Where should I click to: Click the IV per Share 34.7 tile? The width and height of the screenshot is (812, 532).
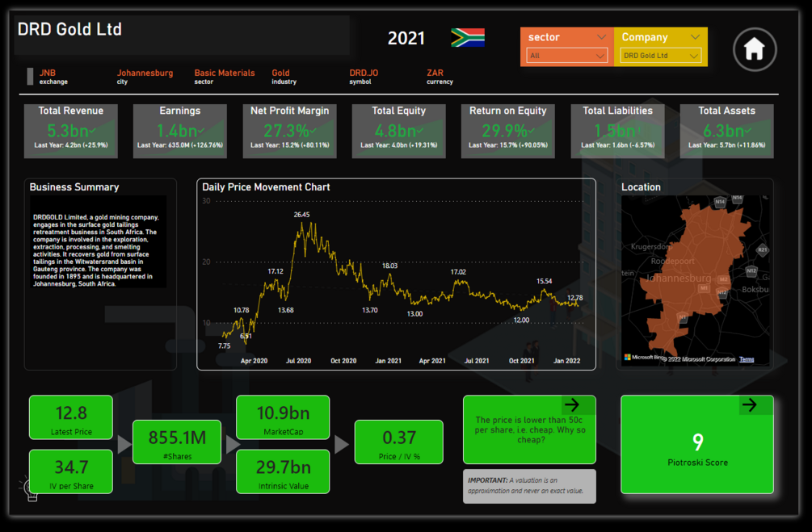(x=71, y=471)
